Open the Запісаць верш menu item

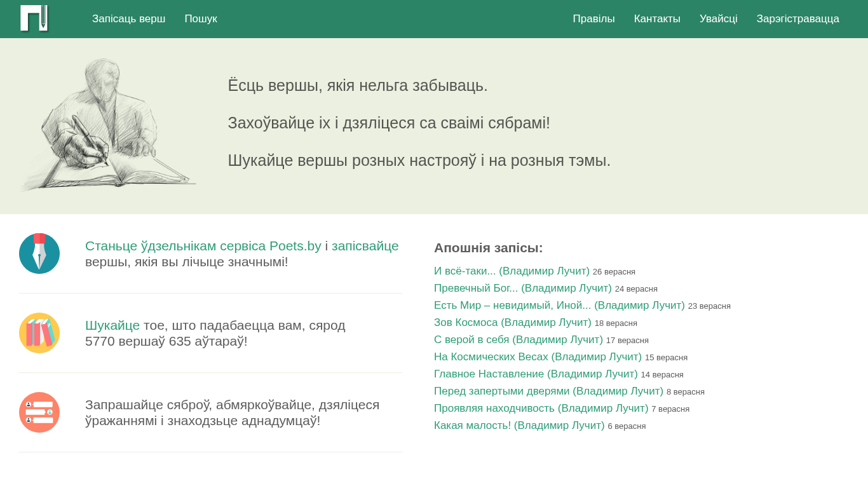point(128,19)
